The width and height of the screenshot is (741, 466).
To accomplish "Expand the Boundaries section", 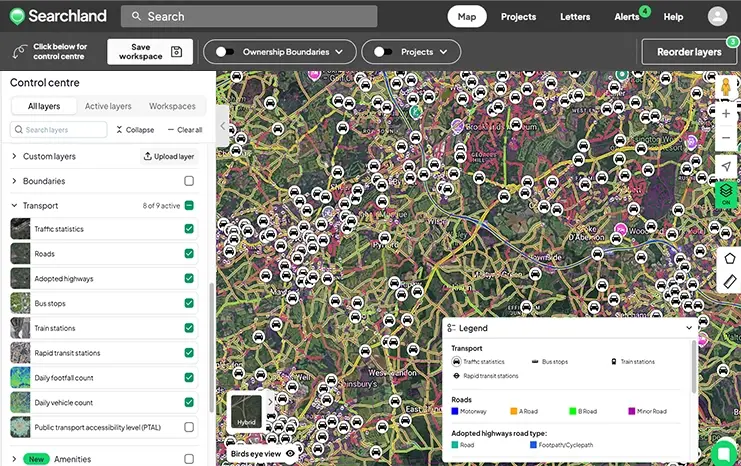I will point(14,181).
